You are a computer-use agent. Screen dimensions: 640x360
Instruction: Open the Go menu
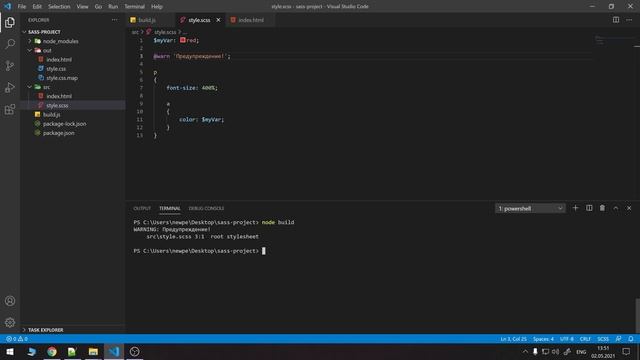click(x=98, y=7)
